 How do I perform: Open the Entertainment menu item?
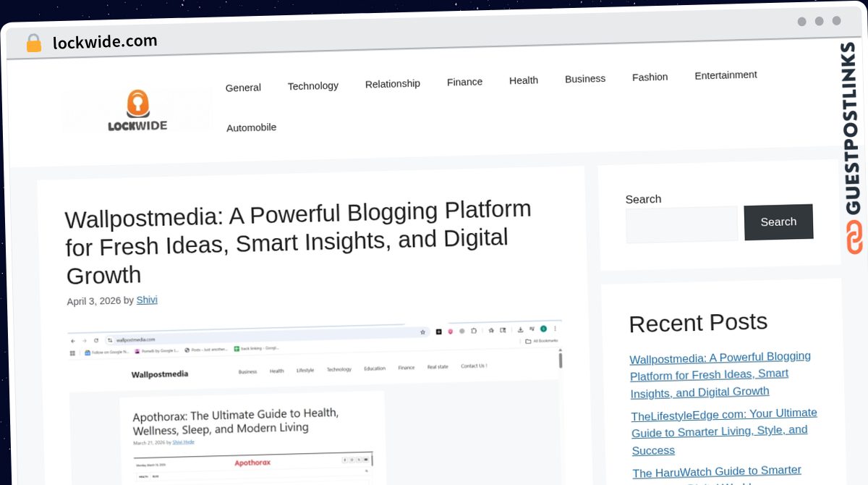726,75
